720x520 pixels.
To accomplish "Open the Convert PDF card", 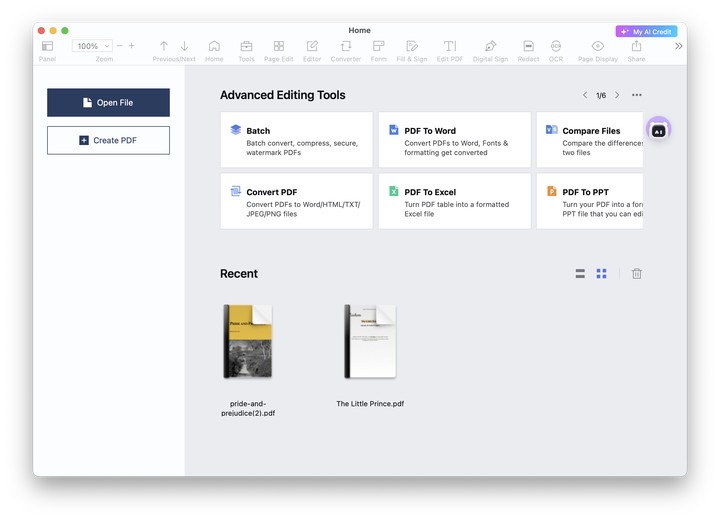I will pos(297,201).
